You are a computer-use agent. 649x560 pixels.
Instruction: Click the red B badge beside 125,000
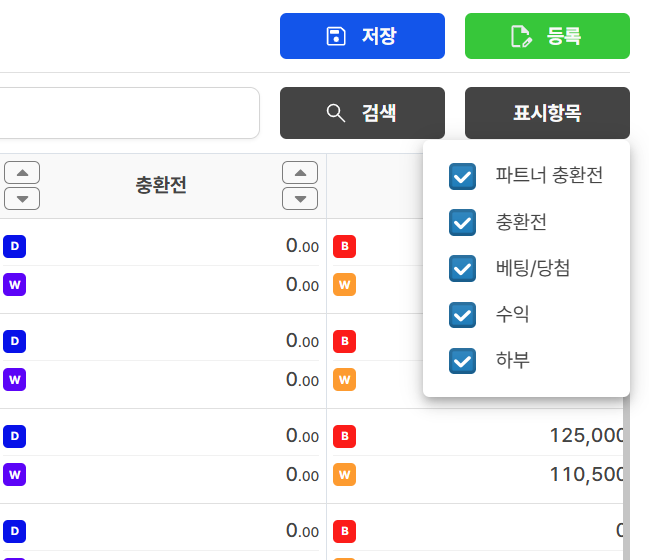click(x=344, y=436)
